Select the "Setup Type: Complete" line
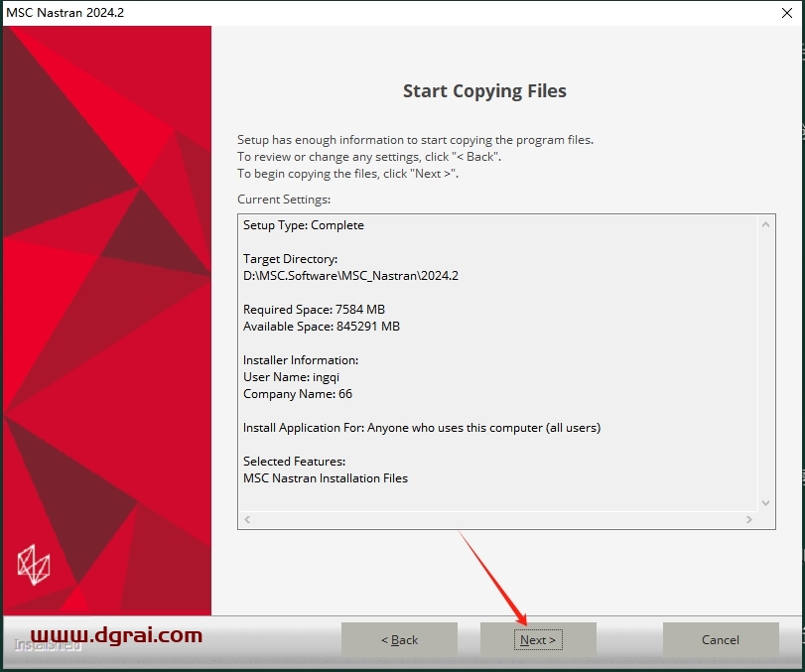This screenshot has height=672, width=805. pyautogui.click(x=304, y=225)
